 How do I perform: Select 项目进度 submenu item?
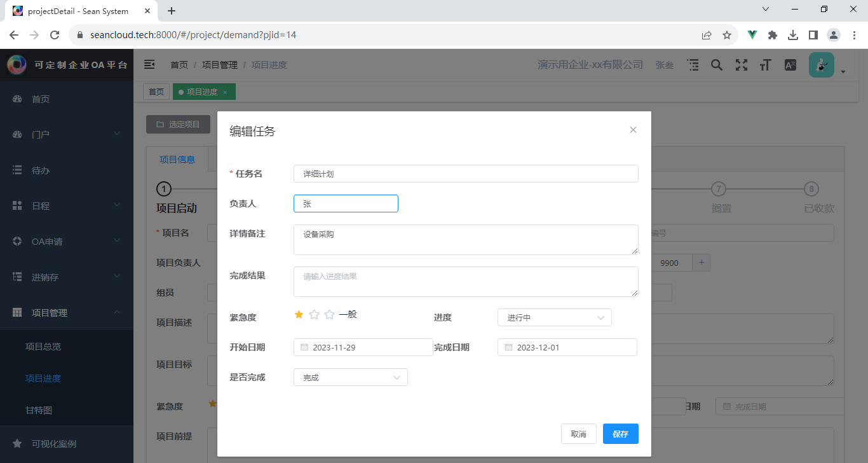[67, 378]
